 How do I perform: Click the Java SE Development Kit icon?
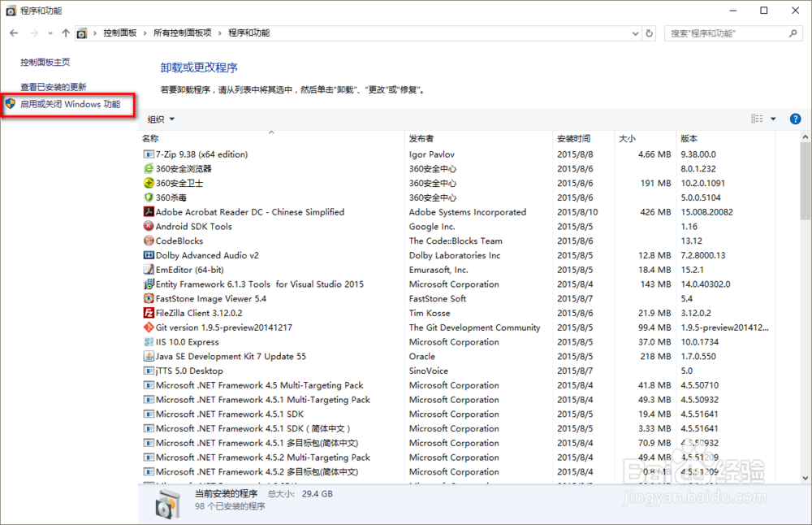[x=148, y=356]
